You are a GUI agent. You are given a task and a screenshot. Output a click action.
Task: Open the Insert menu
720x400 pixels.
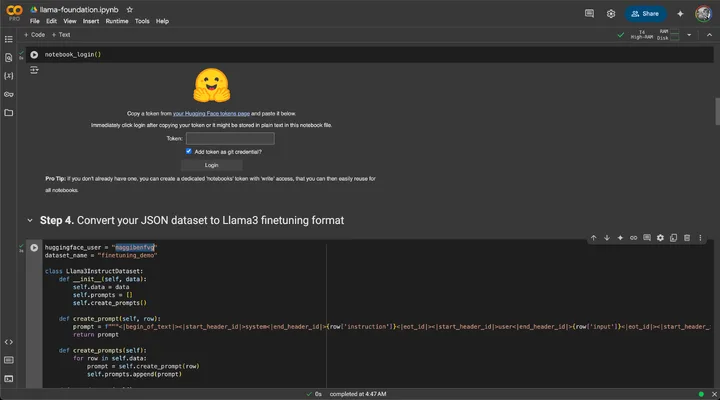coord(91,21)
